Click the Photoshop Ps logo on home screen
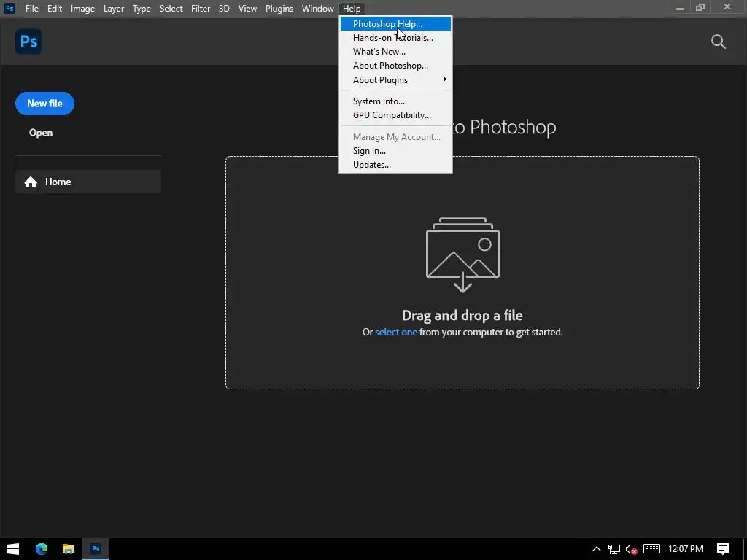The width and height of the screenshot is (747, 560). click(28, 42)
